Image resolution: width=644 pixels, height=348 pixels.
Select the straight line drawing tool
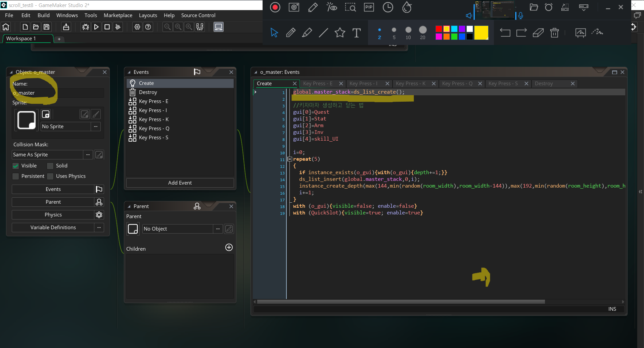point(323,33)
